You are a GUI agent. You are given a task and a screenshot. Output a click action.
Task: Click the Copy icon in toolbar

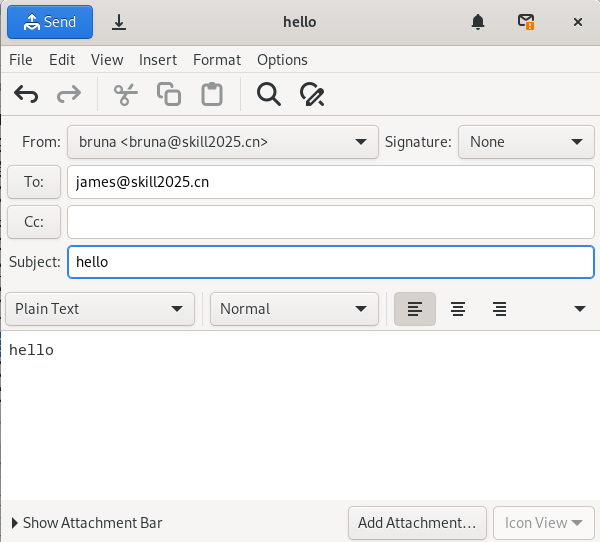[169, 94]
